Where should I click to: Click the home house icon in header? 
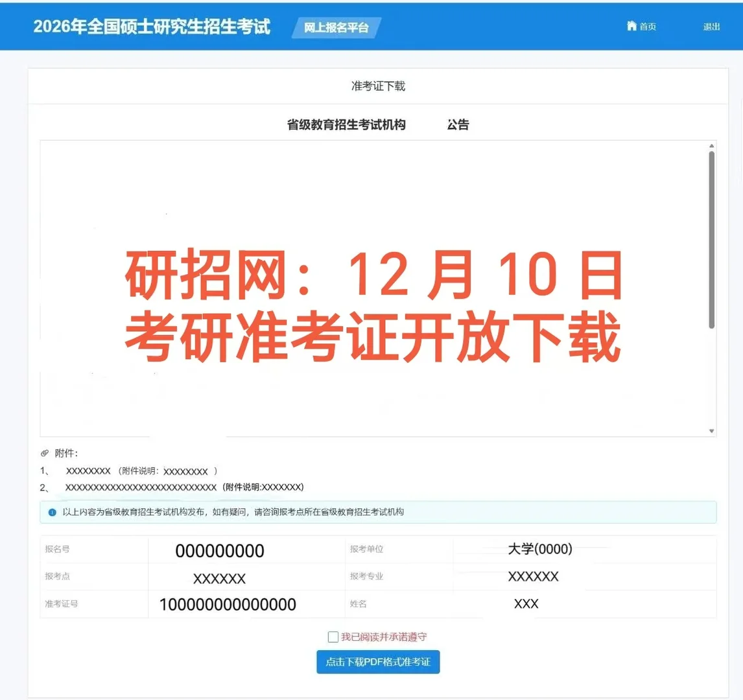point(631,25)
